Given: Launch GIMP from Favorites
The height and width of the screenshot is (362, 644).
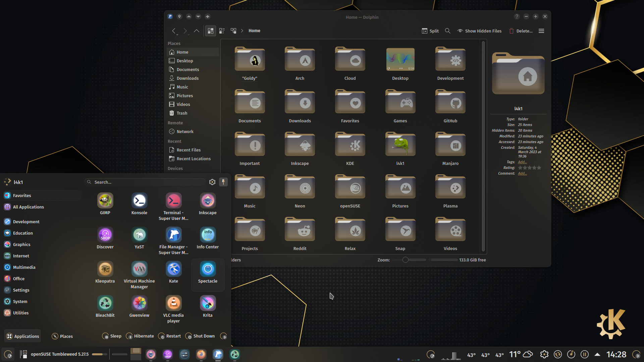Looking at the screenshot, I should click(105, 204).
